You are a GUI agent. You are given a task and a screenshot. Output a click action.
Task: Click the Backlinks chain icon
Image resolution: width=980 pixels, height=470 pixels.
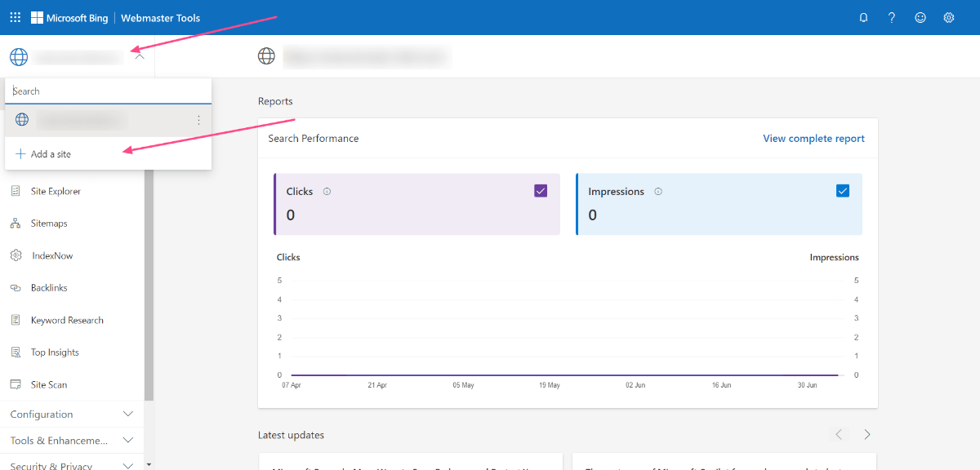[16, 288]
